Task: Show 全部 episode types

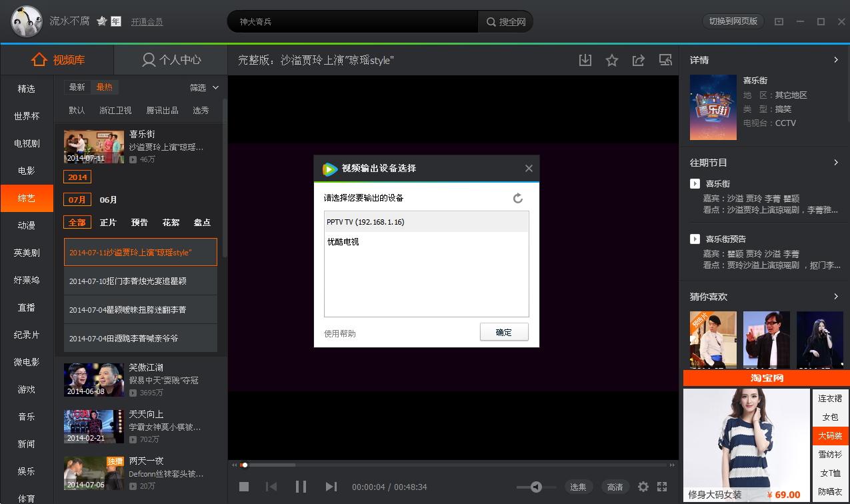Action: click(x=77, y=222)
